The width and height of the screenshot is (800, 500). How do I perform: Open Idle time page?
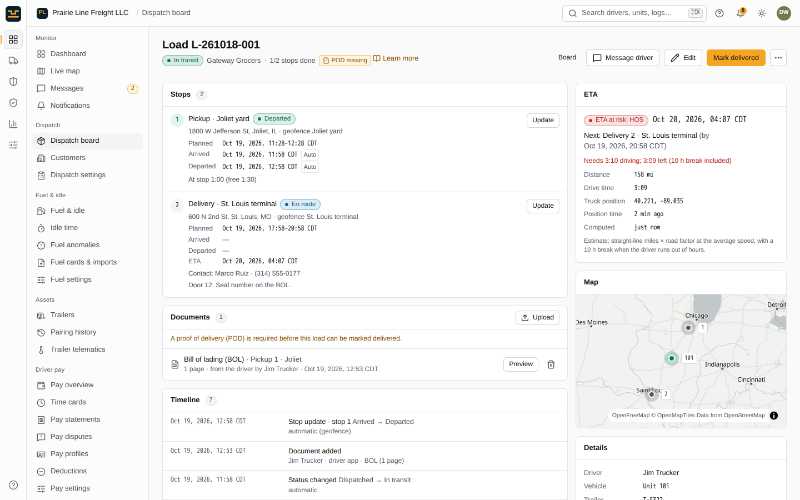[87, 228]
